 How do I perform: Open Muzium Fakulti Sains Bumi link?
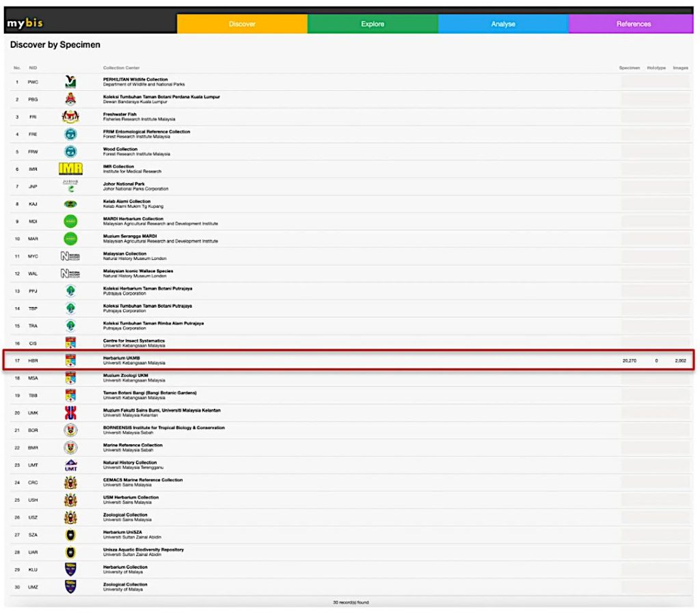click(161, 410)
